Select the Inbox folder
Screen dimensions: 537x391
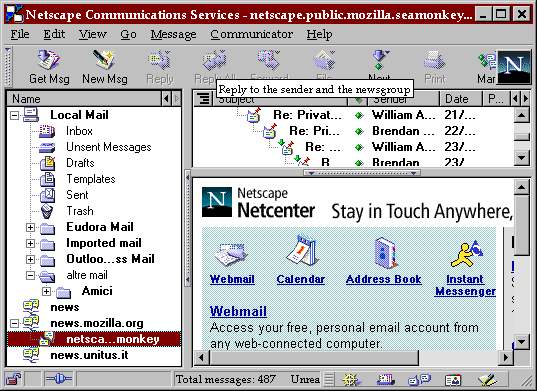pyautogui.click(x=79, y=131)
